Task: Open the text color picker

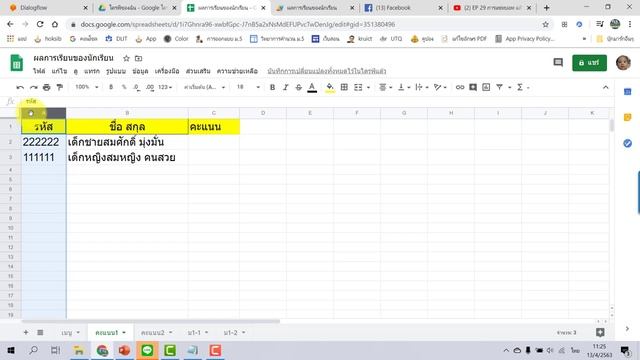Action: pos(312,87)
